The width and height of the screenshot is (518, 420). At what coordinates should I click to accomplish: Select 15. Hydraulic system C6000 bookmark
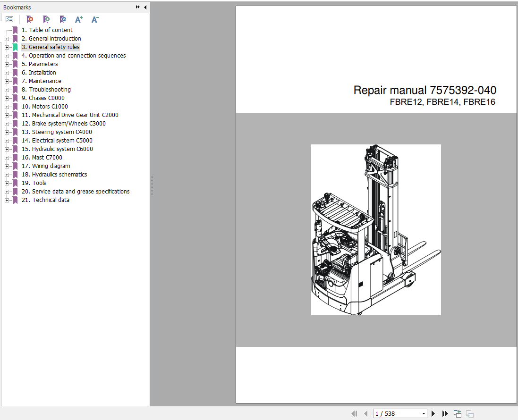click(x=57, y=149)
